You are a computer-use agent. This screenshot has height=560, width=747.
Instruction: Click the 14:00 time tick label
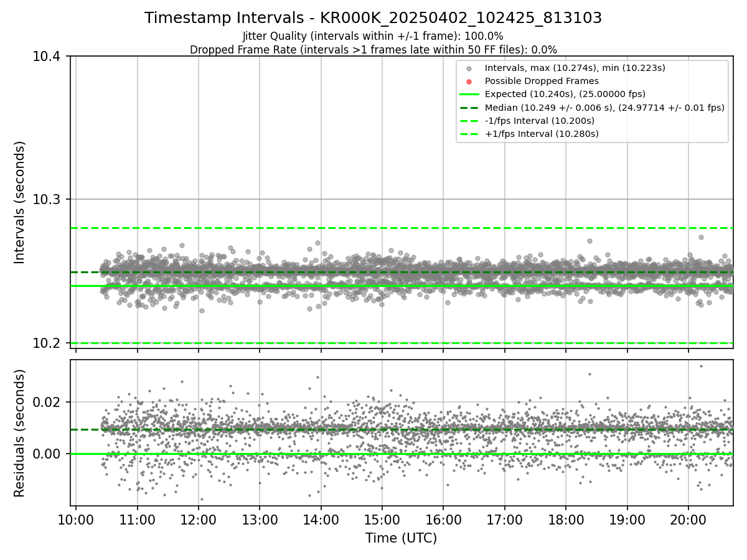(321, 520)
